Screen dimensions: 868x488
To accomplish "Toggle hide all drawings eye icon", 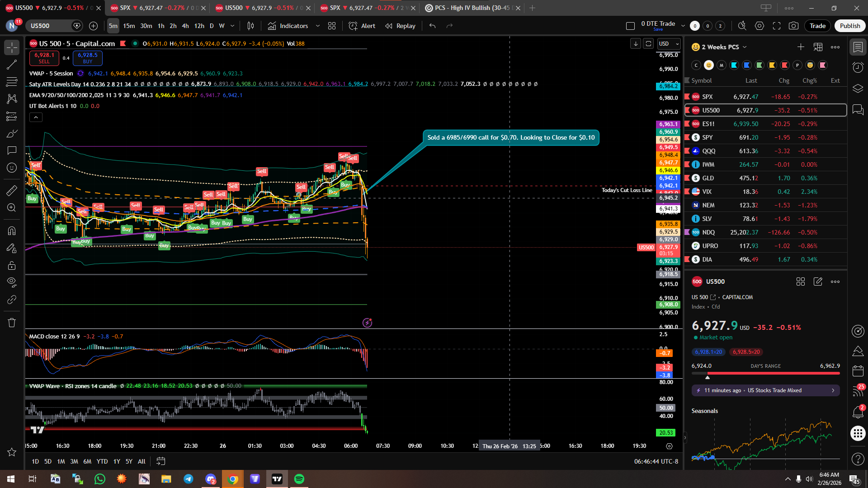I will 12,282.
